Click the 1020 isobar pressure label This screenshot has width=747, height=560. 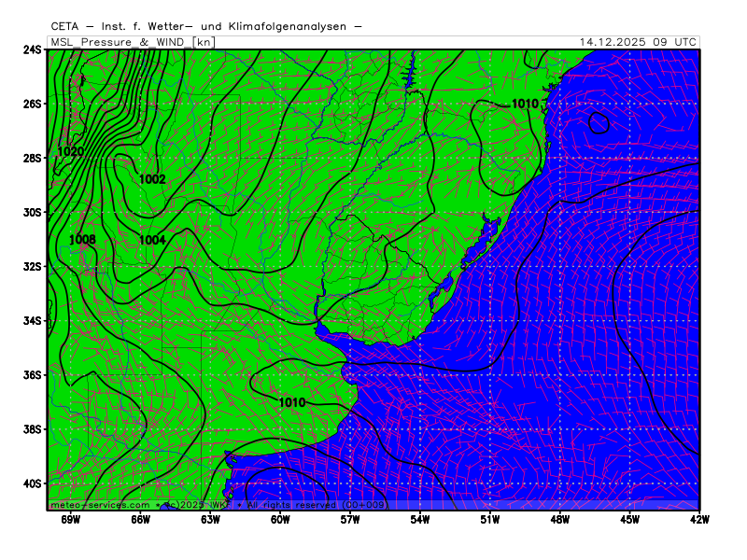71,151
